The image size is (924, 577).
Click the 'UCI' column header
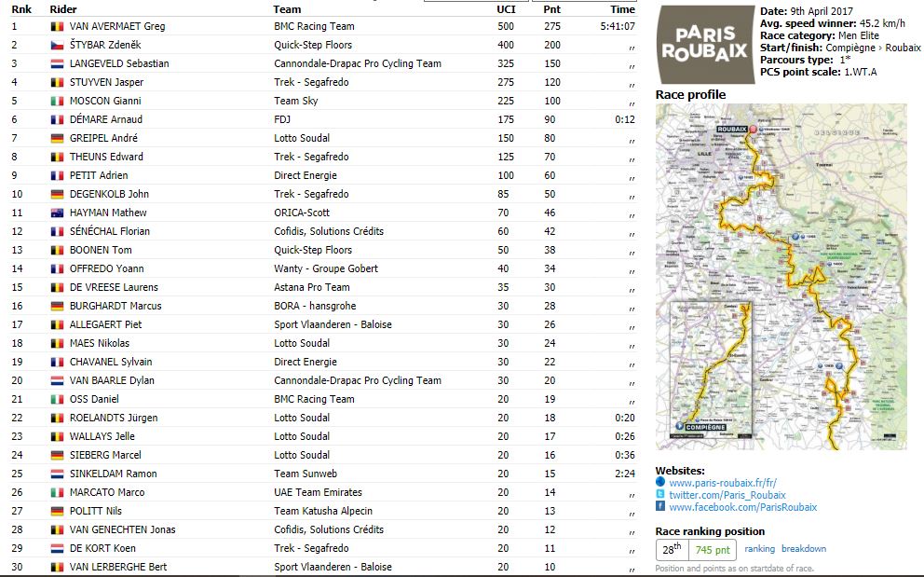(506, 9)
